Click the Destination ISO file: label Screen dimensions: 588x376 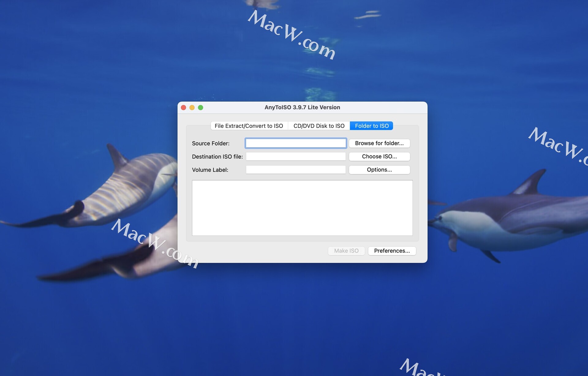pos(217,156)
